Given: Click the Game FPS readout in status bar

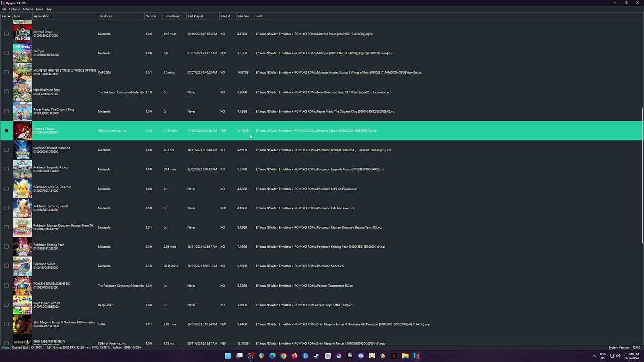Looking at the screenshot, I should (71, 347).
